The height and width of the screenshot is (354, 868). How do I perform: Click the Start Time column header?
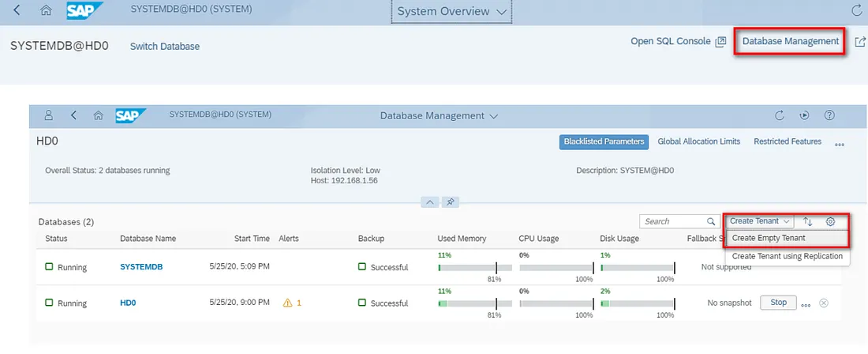tap(252, 239)
